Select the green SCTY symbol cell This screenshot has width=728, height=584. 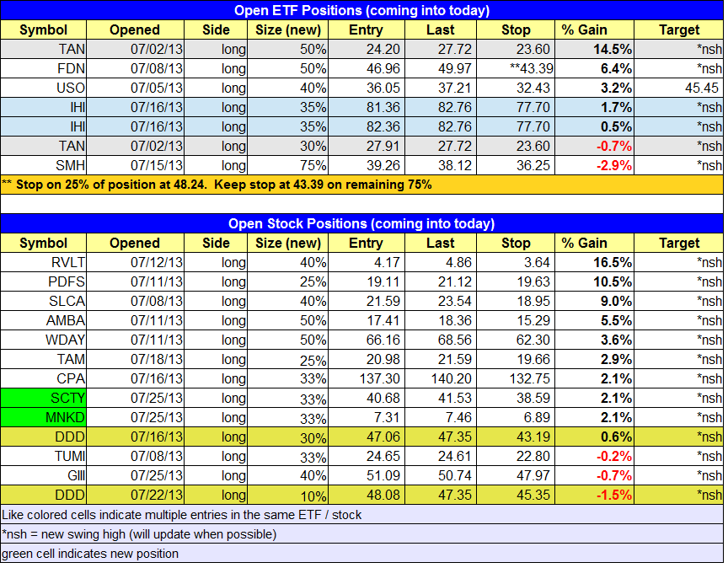(x=44, y=399)
